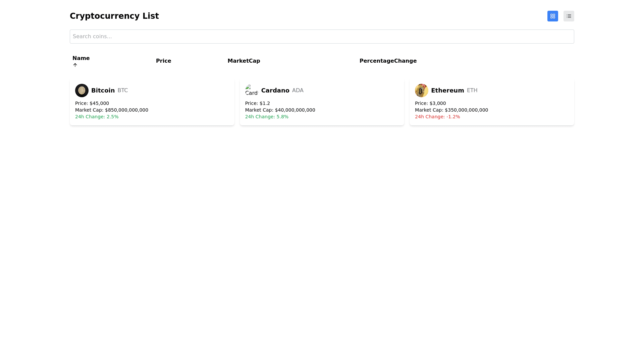Click Cardano's Market Cap value
Screen dimensions: 644x362
[294, 110]
